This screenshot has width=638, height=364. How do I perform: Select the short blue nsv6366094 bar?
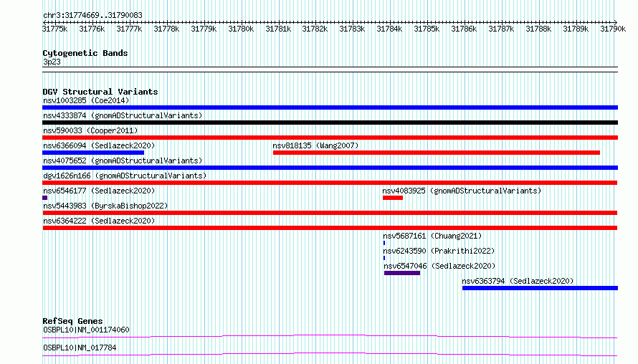[93, 153]
